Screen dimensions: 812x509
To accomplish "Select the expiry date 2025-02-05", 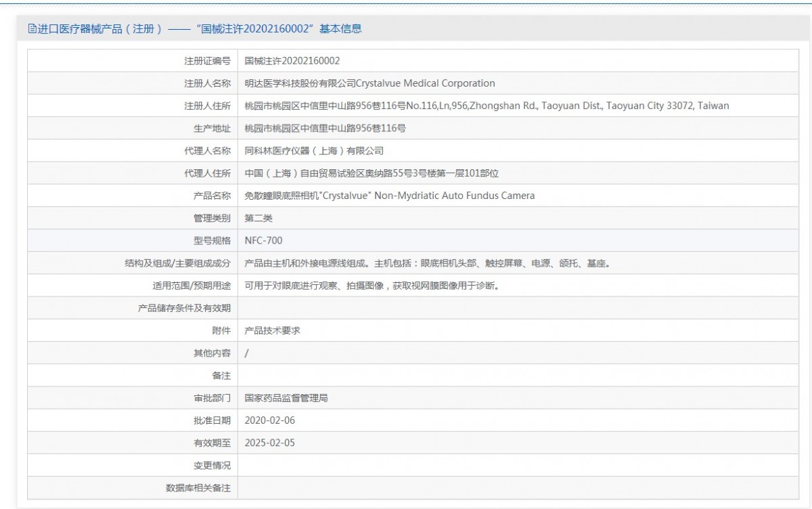I will point(269,443).
